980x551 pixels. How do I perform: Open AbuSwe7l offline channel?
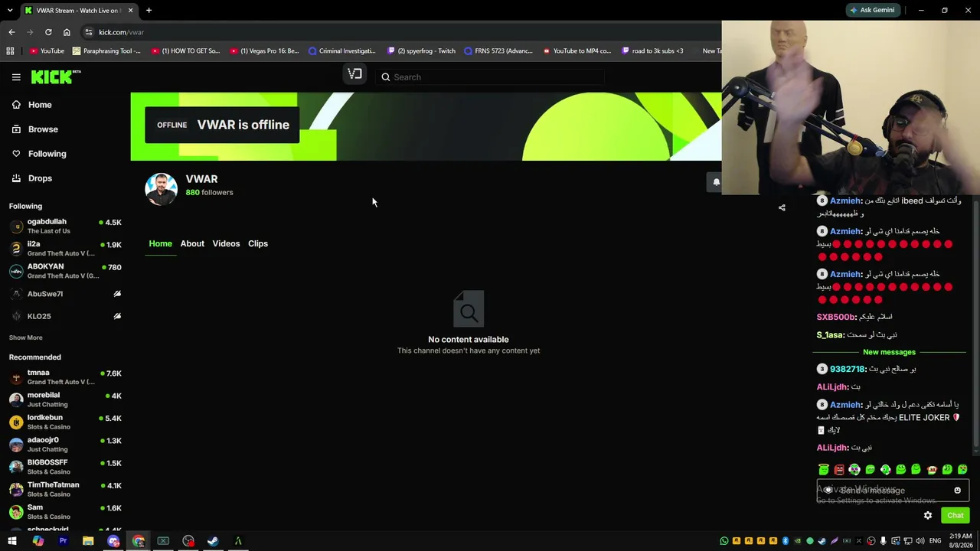click(66, 294)
